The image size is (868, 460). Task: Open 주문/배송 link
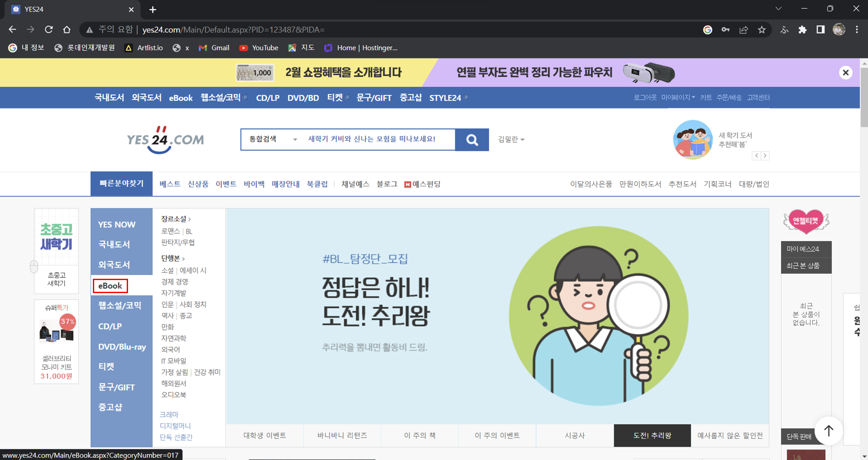pyautogui.click(x=729, y=98)
